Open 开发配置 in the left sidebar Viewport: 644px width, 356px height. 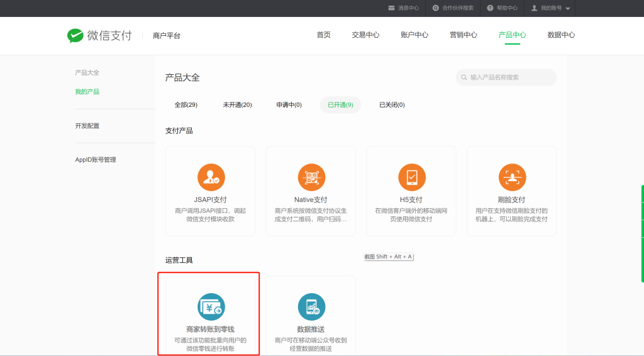click(x=87, y=126)
